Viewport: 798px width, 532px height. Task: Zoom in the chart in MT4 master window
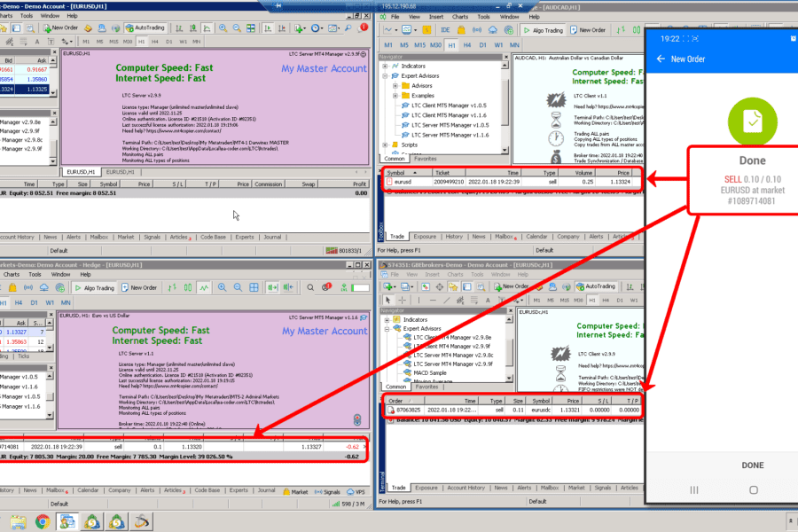(x=223, y=28)
